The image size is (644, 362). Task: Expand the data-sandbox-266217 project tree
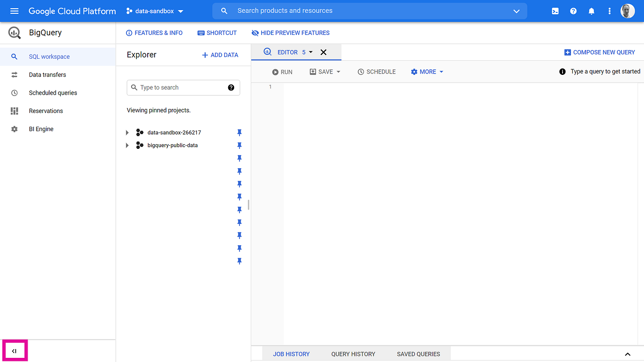click(127, 132)
